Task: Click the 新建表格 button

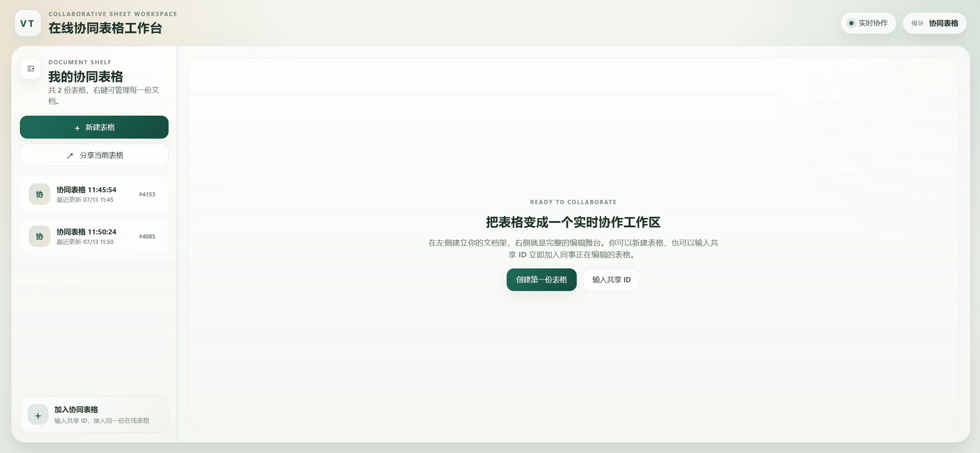Action: [x=94, y=127]
